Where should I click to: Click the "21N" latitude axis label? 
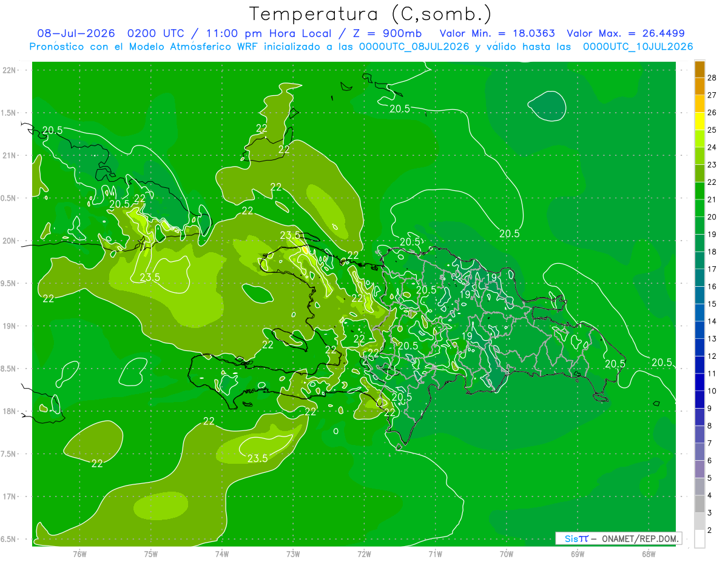coord(9,155)
